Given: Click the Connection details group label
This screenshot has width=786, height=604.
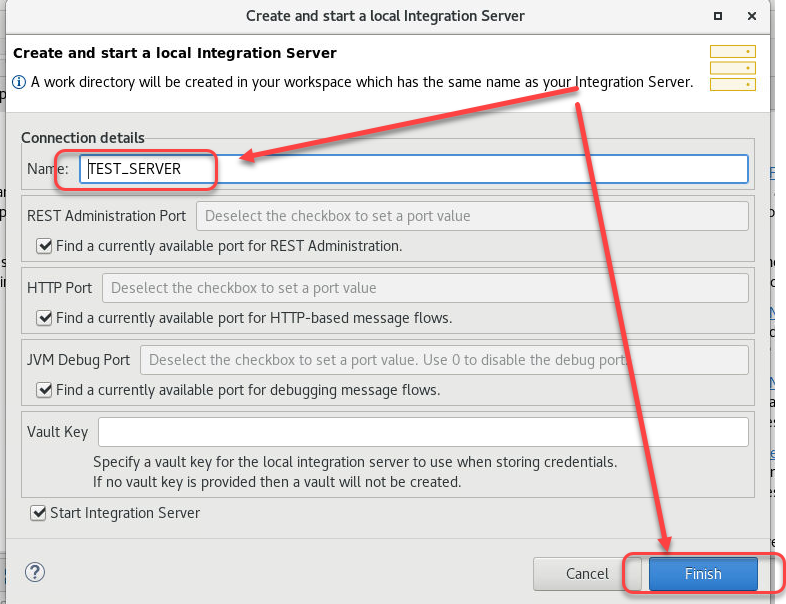Looking at the screenshot, I should point(83,138).
